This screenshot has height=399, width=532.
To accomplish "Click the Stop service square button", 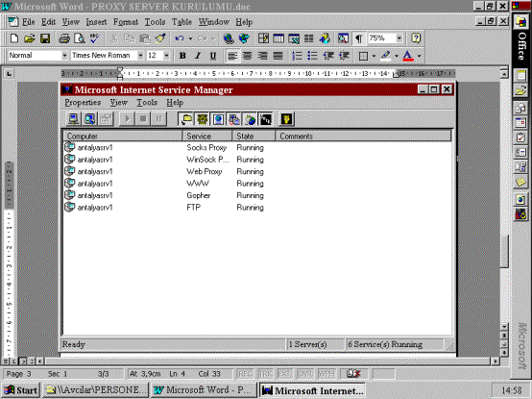I will (x=143, y=119).
